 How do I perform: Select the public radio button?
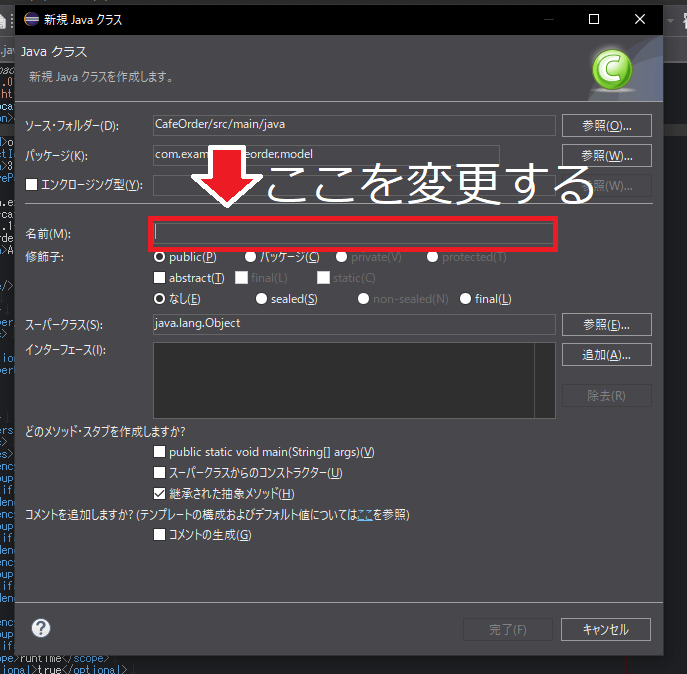(x=160, y=257)
